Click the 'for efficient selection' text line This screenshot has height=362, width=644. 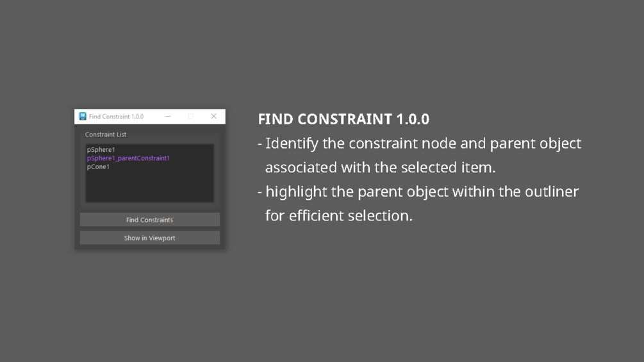(x=338, y=216)
